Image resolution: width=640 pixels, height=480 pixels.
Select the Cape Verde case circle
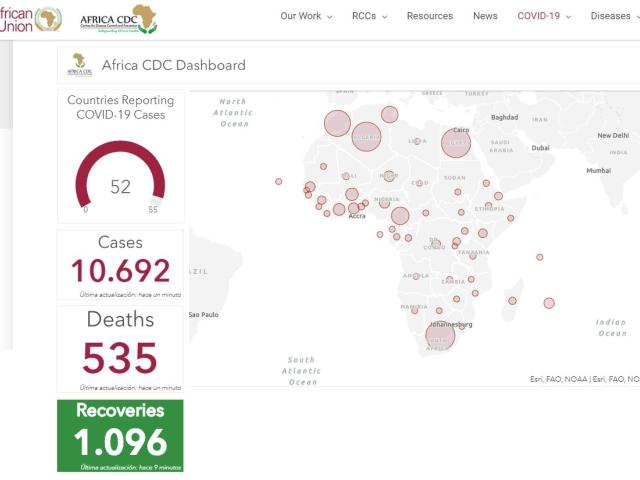click(278, 181)
